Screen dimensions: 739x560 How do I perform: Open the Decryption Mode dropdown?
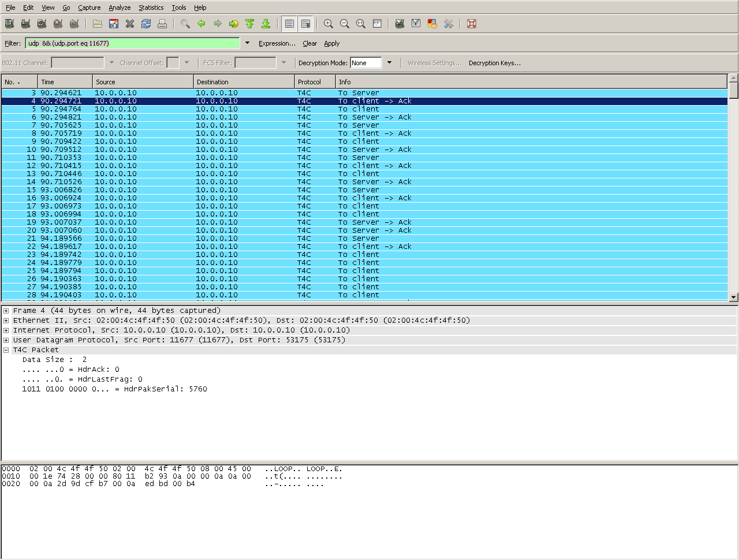tap(389, 63)
